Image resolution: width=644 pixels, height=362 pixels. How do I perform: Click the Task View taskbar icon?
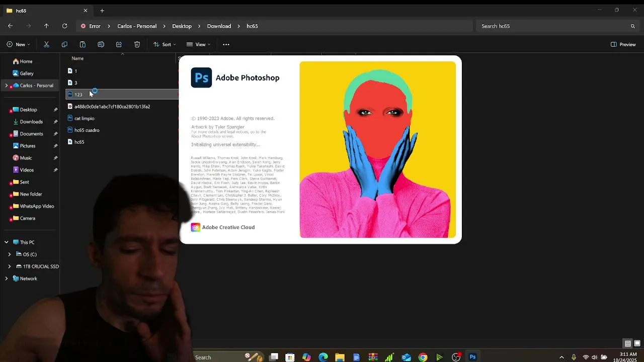click(x=273, y=357)
